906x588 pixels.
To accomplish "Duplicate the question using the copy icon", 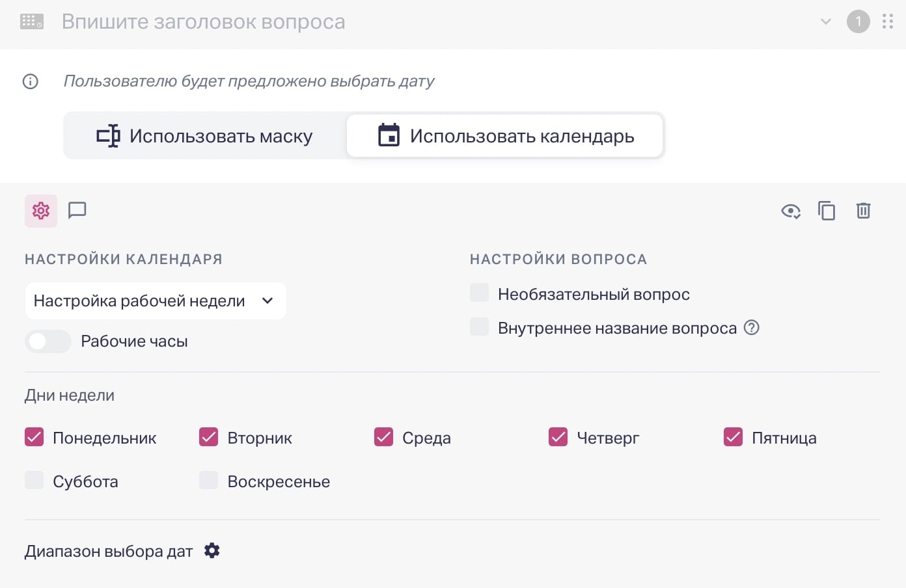I will pyautogui.click(x=827, y=211).
